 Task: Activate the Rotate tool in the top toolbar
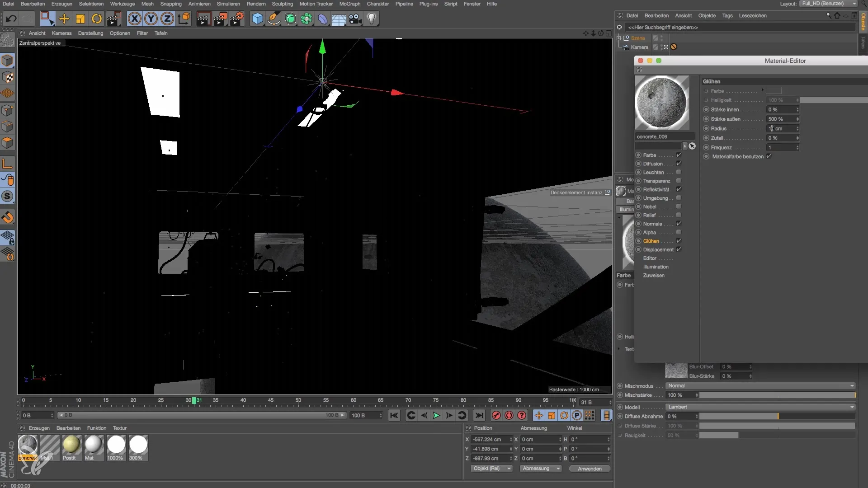pos(97,19)
